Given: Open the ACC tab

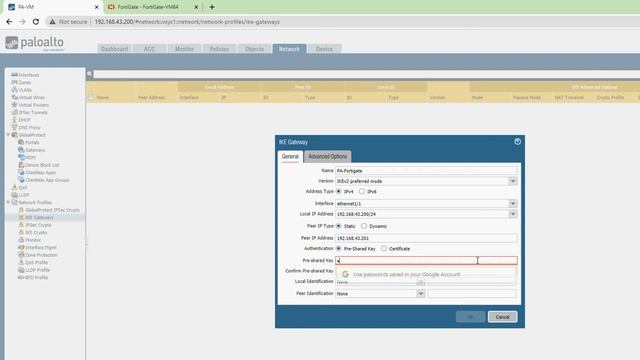Looking at the screenshot, I should pyautogui.click(x=149, y=49).
